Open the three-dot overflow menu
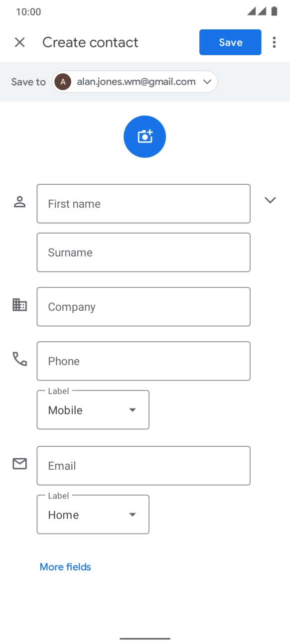Screen dimensions: 290x644 (274, 42)
